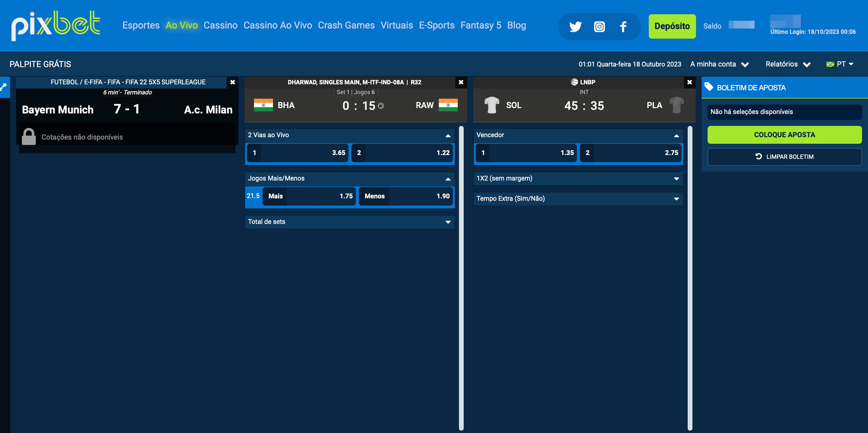Collapse the Vencedor market
Viewport: 868px width, 433px height.
pyautogui.click(x=676, y=135)
